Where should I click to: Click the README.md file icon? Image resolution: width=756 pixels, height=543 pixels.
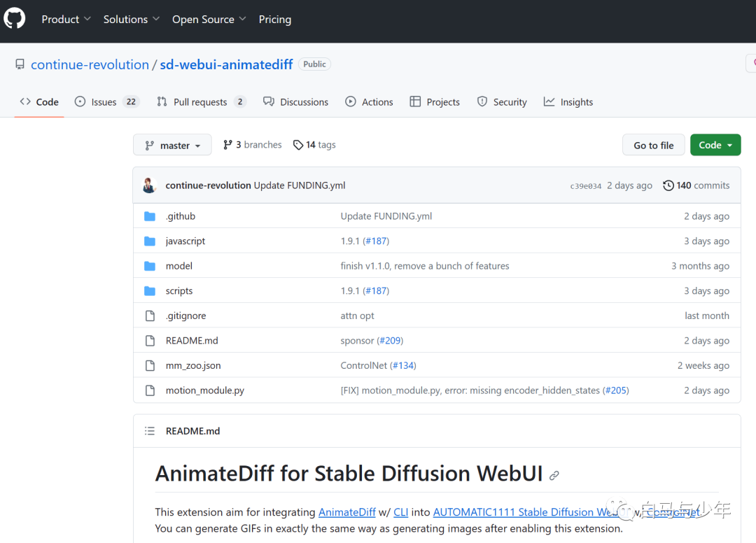point(150,340)
